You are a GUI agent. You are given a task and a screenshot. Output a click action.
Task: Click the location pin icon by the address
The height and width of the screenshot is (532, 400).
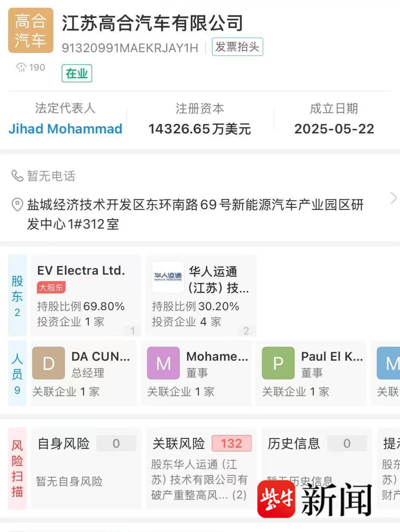point(17,205)
